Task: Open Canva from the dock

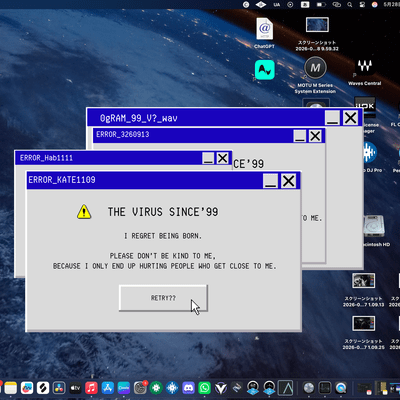Action: tap(124, 388)
